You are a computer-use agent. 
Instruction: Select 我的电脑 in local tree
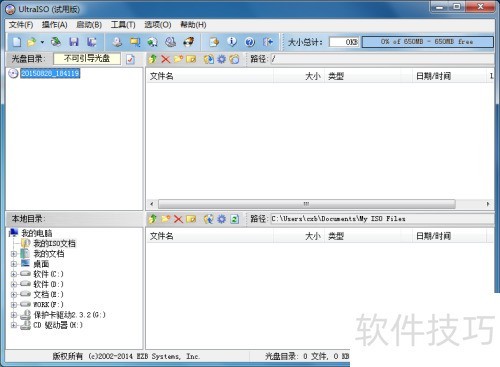37,233
